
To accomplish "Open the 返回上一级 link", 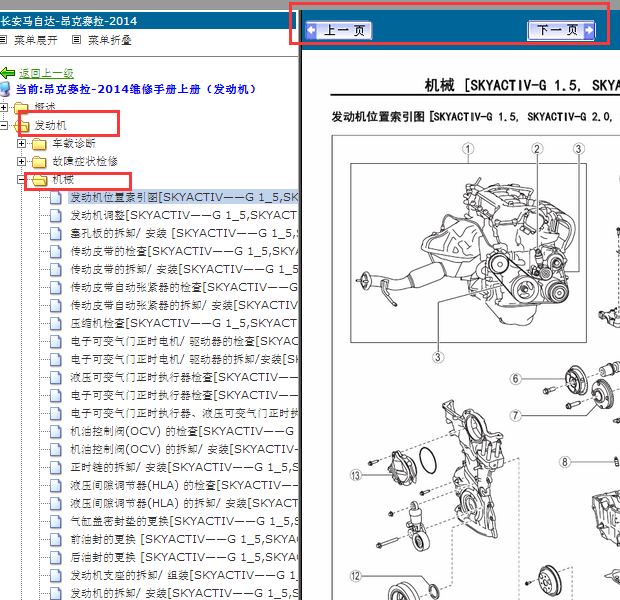I will (46, 73).
